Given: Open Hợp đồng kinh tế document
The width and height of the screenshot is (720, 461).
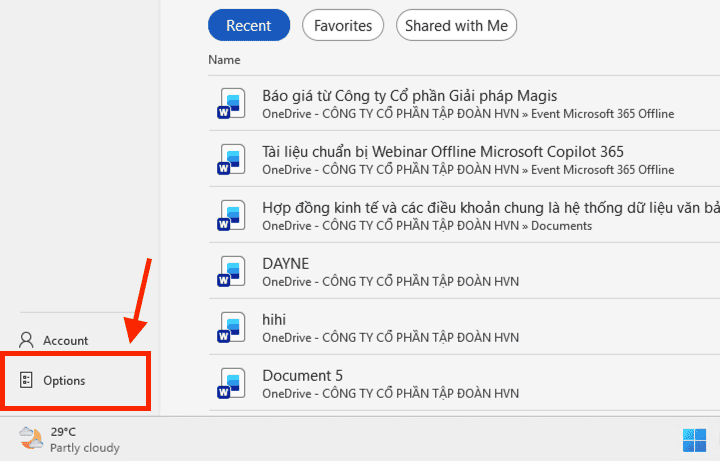Looking at the screenshot, I should 491,208.
